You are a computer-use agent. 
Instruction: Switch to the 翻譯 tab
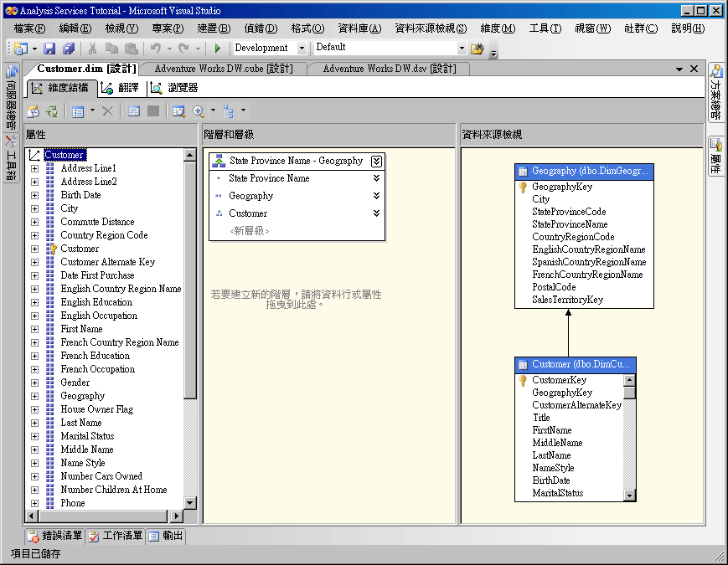coord(121,88)
